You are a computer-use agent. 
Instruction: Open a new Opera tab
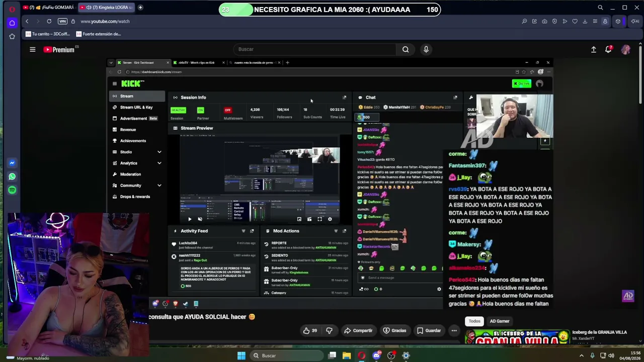coord(140,8)
